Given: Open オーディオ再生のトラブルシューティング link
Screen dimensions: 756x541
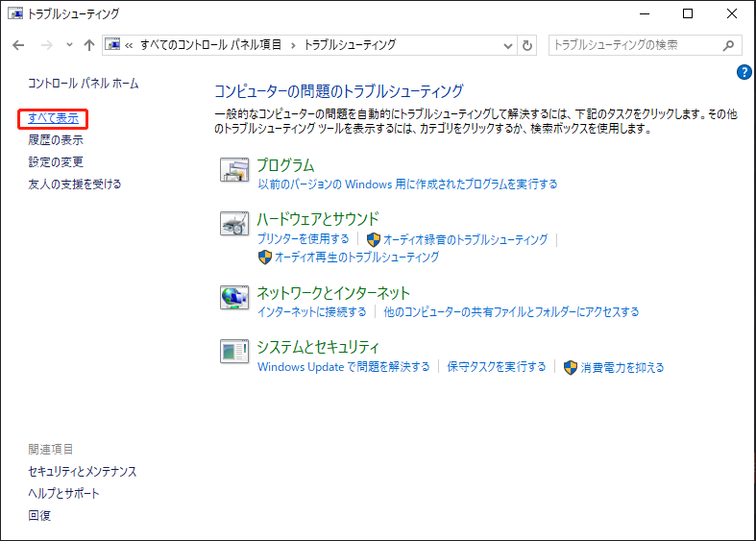Looking at the screenshot, I should click(x=356, y=257).
